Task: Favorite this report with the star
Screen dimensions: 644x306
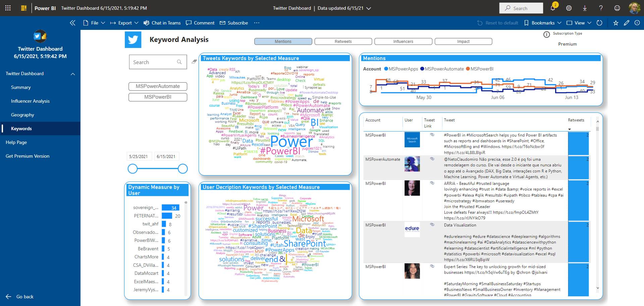Action: click(x=616, y=23)
